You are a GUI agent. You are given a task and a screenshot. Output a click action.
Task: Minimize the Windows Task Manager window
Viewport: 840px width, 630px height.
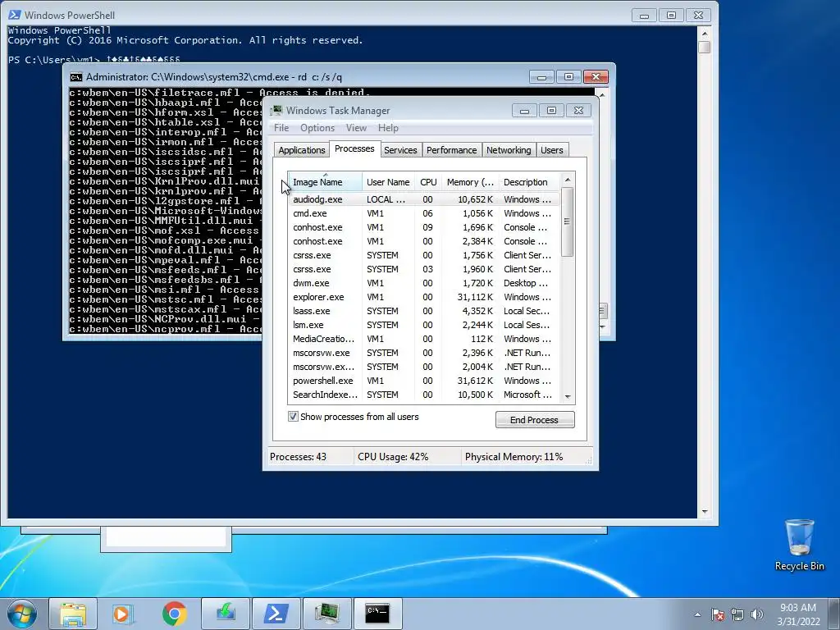click(x=524, y=111)
